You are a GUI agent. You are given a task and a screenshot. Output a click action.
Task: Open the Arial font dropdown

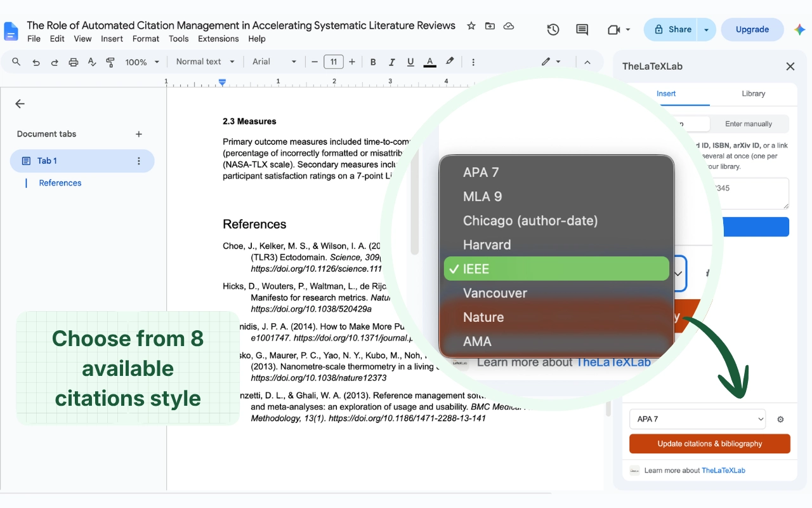point(274,62)
